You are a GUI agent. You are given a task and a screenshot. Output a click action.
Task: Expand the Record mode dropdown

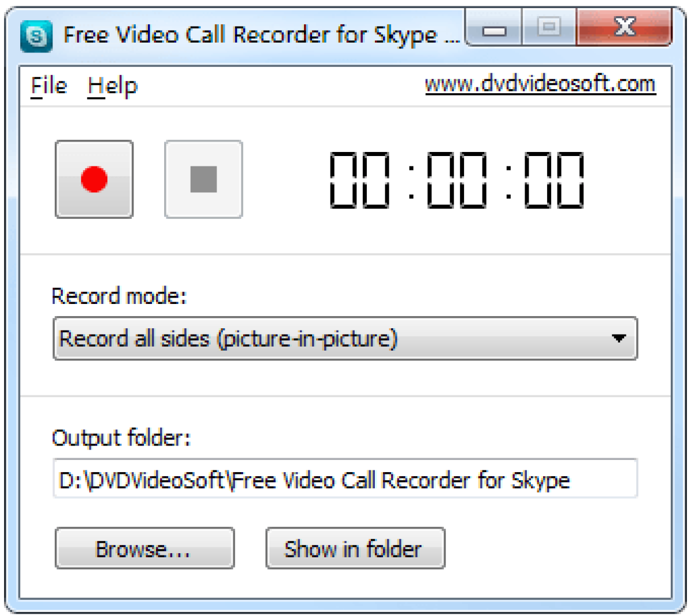coord(618,338)
